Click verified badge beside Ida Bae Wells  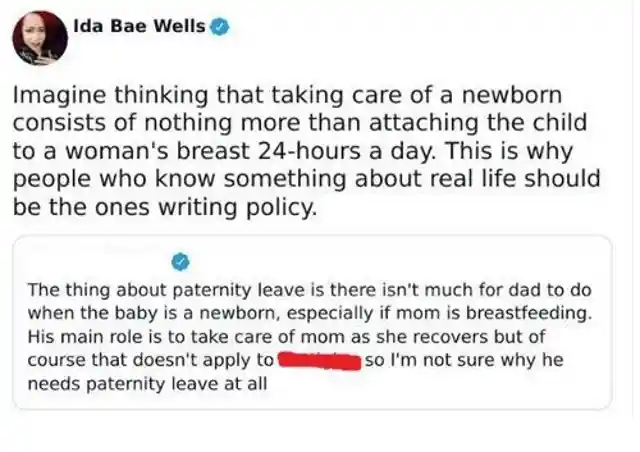(x=220, y=27)
